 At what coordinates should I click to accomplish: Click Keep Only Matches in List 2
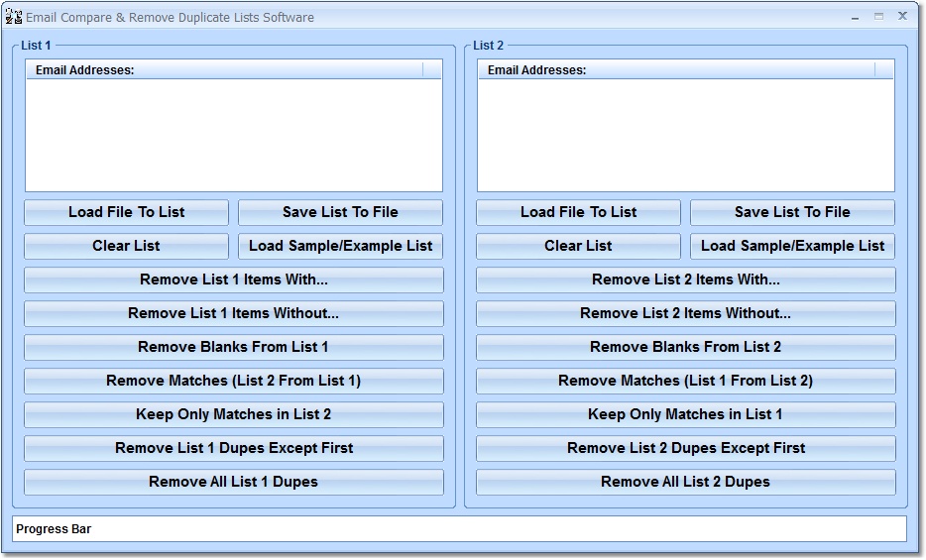point(234,414)
